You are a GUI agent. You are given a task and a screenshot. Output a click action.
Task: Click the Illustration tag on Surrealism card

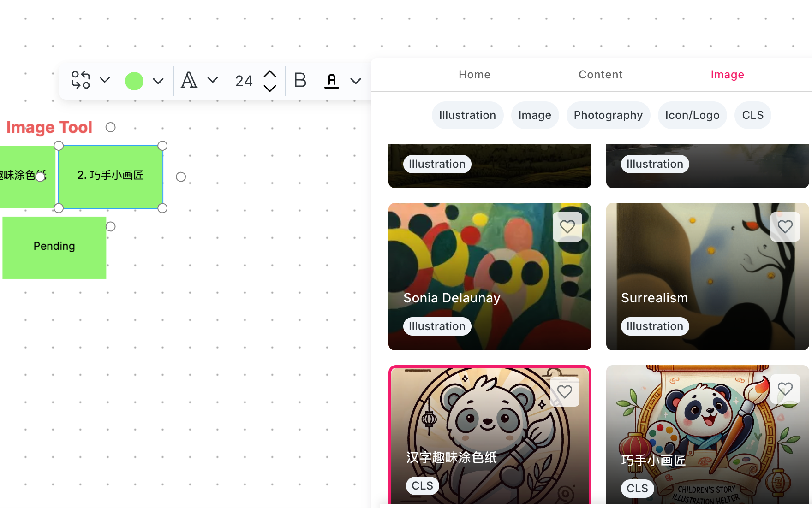[655, 326]
